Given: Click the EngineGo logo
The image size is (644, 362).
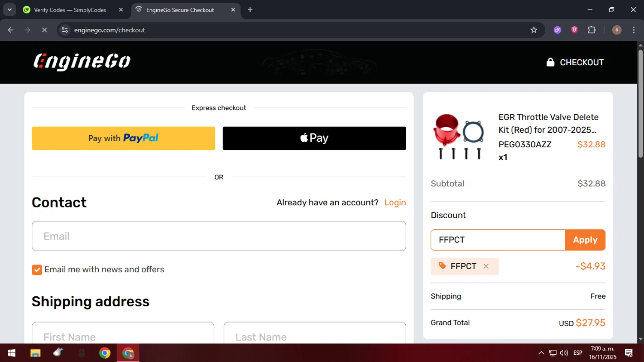Looking at the screenshot, I should [x=82, y=62].
